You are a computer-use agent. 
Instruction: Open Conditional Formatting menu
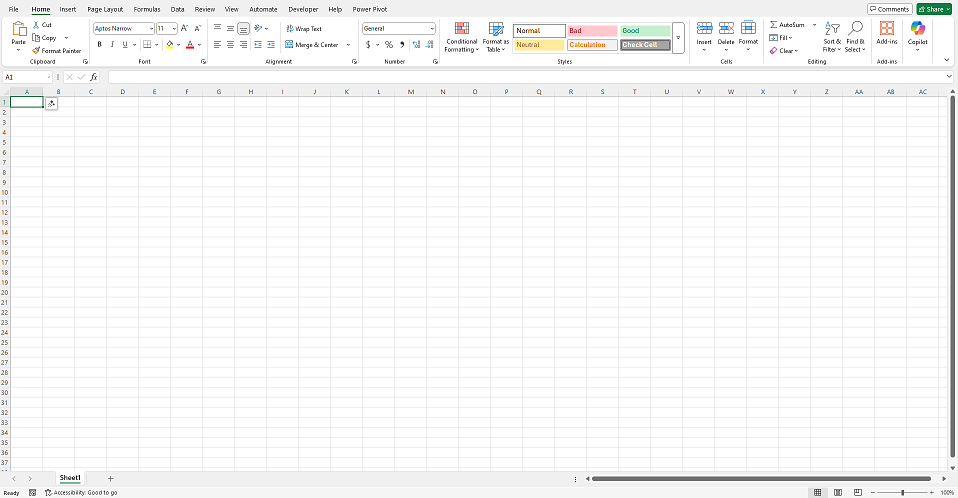coord(461,37)
